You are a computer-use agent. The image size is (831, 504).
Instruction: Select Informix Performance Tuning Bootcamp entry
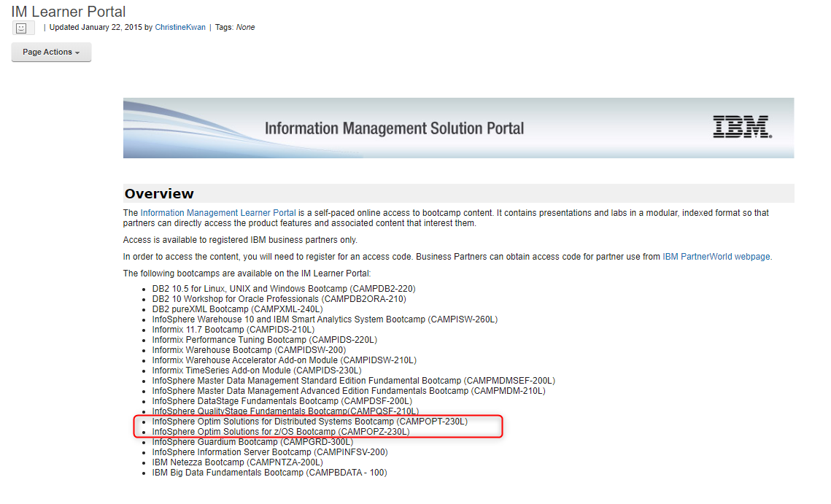(264, 340)
